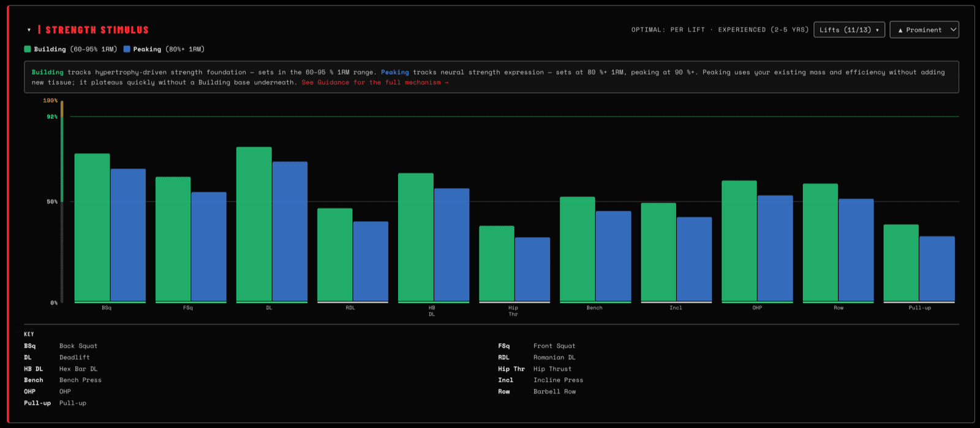Click Hex Bar DL in the key
The width and height of the screenshot is (980, 428).
click(x=78, y=369)
